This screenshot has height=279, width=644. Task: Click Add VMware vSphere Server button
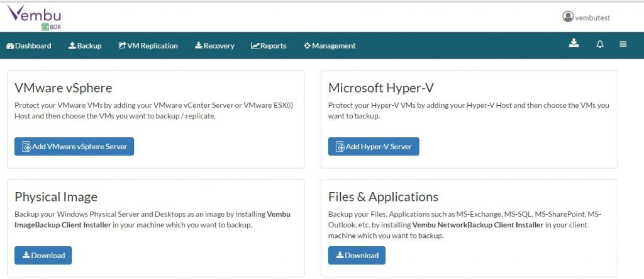(74, 147)
